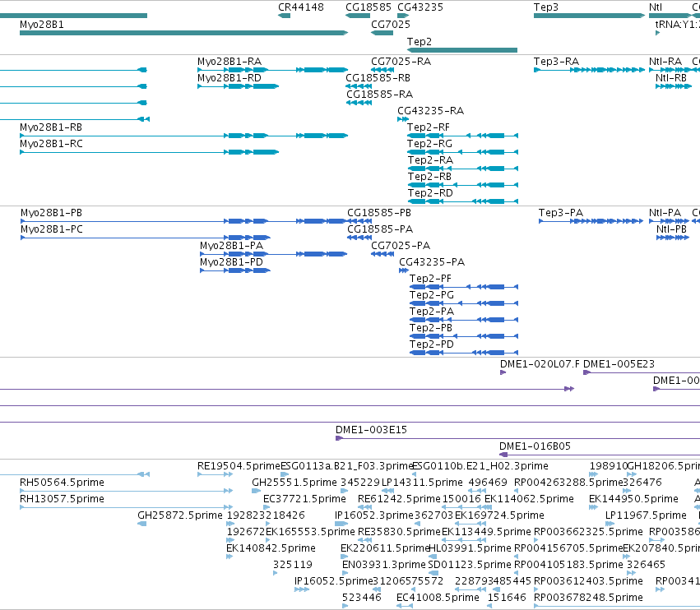This screenshot has height=610, width=700.
Task: Select the CG18585-PB protein label
Action: tap(379, 212)
